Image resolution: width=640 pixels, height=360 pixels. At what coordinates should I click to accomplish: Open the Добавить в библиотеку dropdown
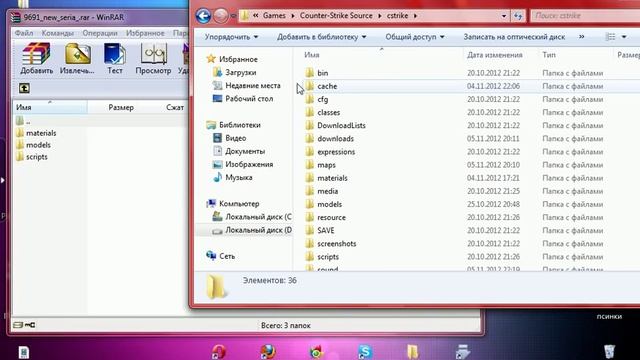click(x=322, y=37)
